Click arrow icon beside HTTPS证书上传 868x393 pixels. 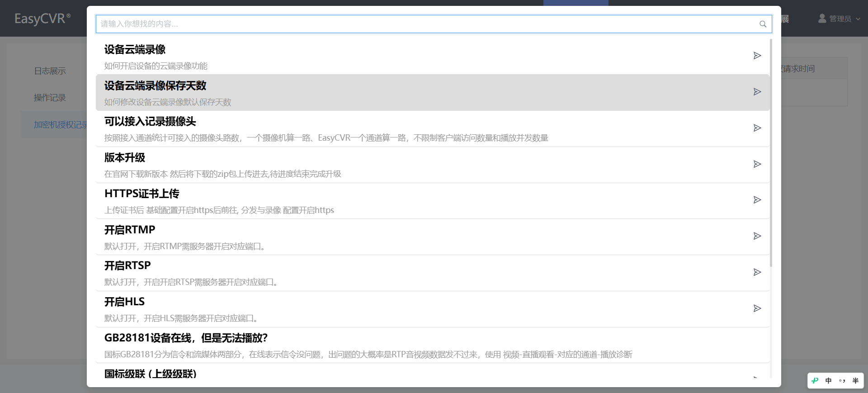[x=757, y=200]
